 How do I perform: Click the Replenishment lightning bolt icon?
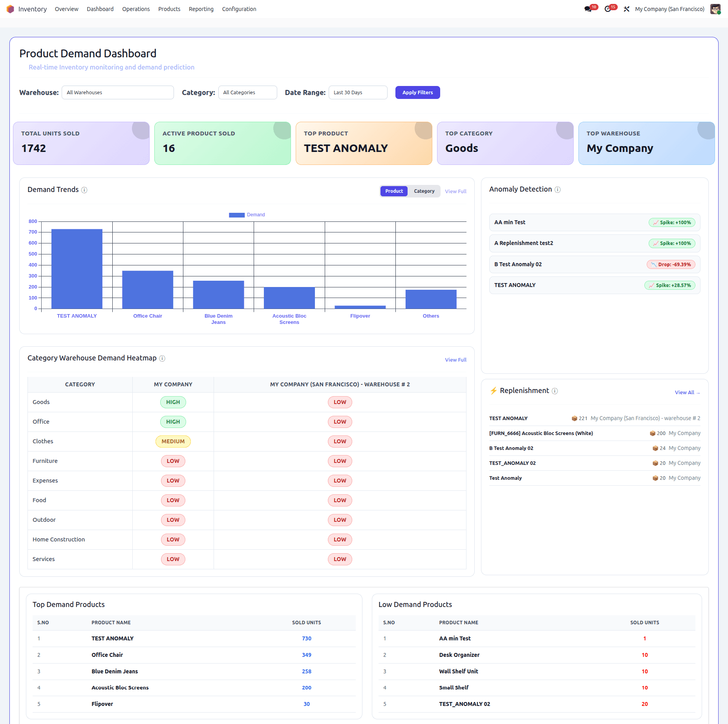494,391
